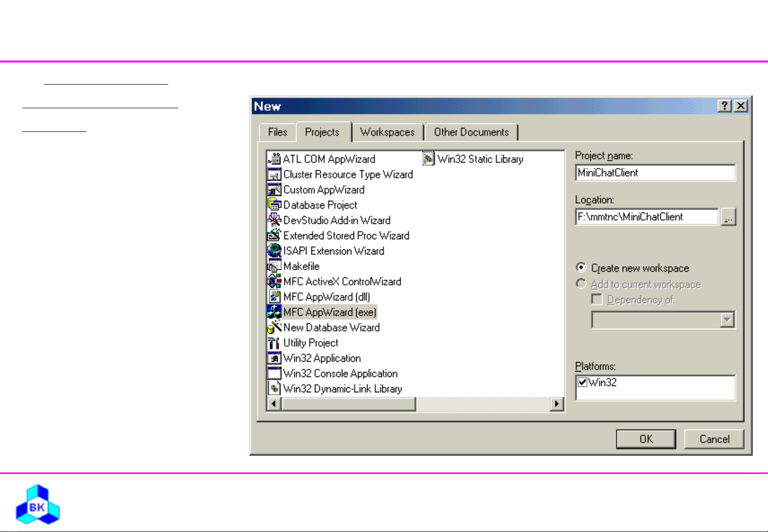Click the Cancel button
This screenshot has height=532, width=768.
tap(714, 439)
